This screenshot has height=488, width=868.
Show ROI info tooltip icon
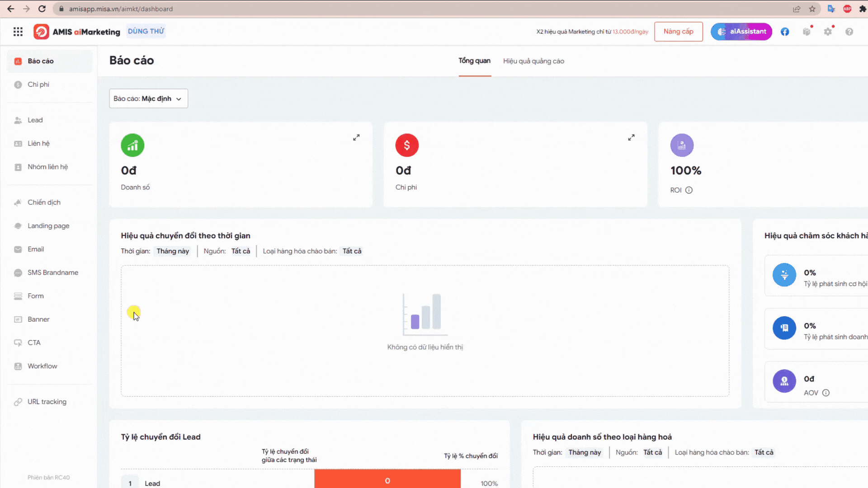tap(689, 190)
